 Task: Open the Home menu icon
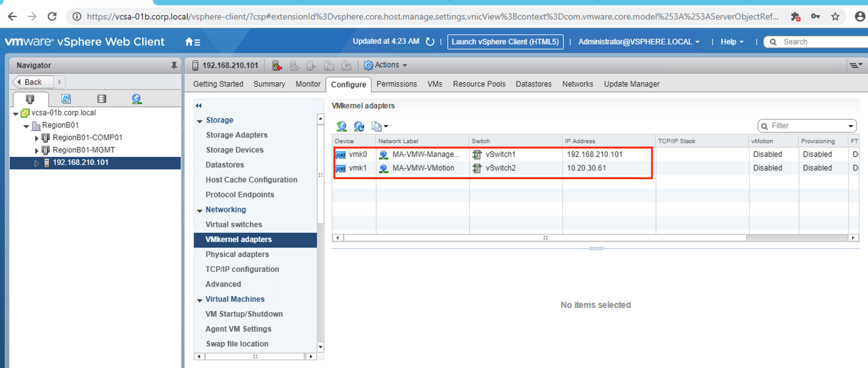pos(192,42)
